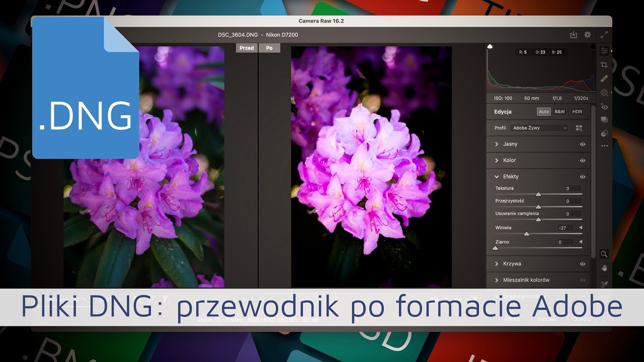
Task: Click the edit panel vertical scrollbar
Action: tap(593, 181)
